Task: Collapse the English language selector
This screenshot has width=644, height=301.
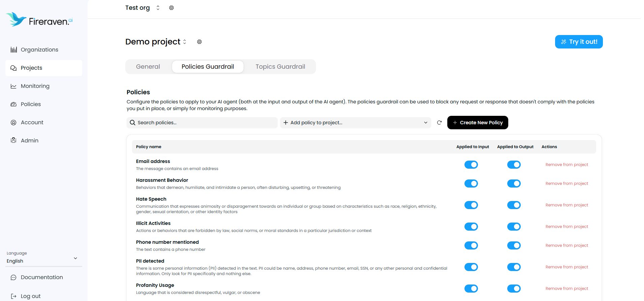Action: click(75, 258)
